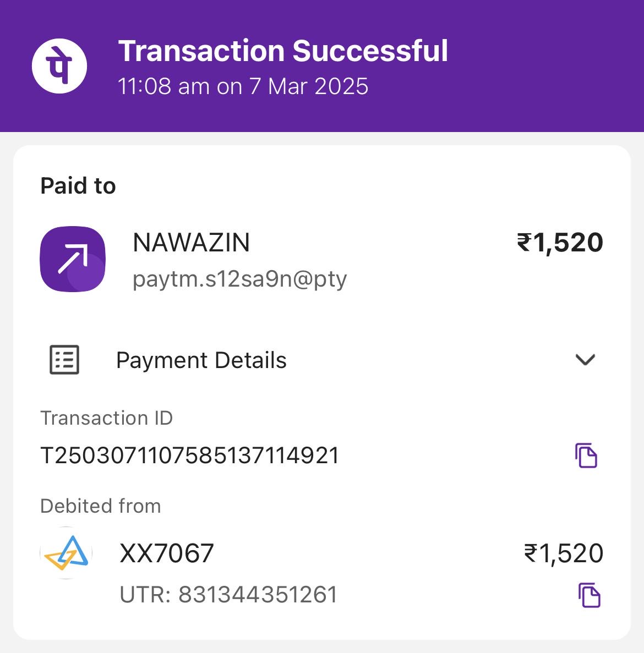Click the Payment Details list icon

[x=64, y=360]
